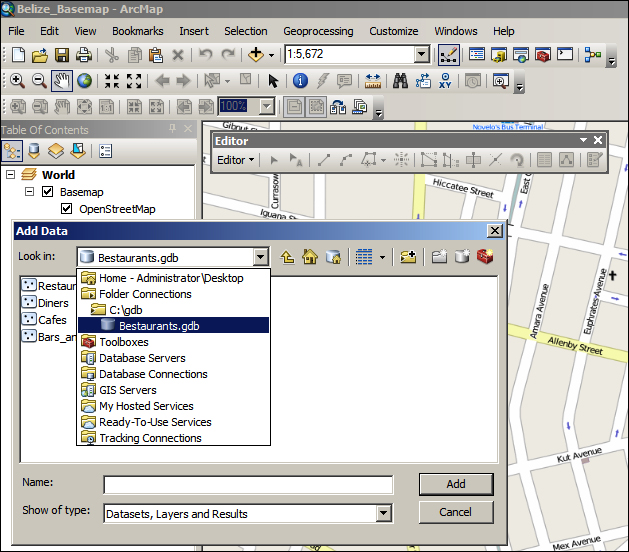Select the Identify tool
Screen dimensions: 629x552
click(x=300, y=81)
